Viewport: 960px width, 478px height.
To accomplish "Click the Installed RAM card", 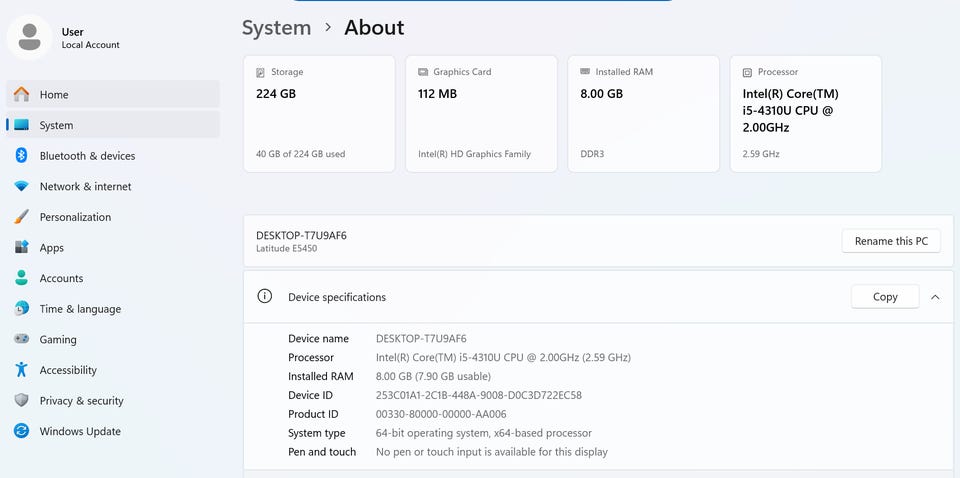I will pyautogui.click(x=643, y=113).
